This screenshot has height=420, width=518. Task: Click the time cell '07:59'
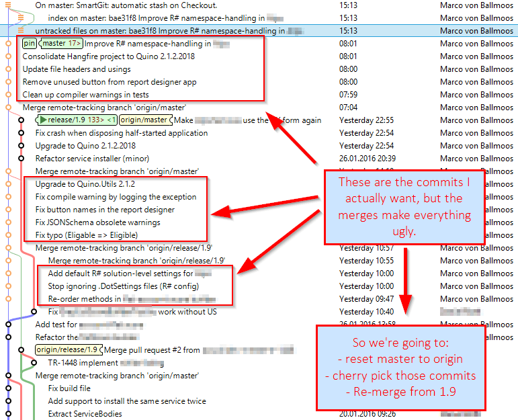pyautogui.click(x=348, y=95)
